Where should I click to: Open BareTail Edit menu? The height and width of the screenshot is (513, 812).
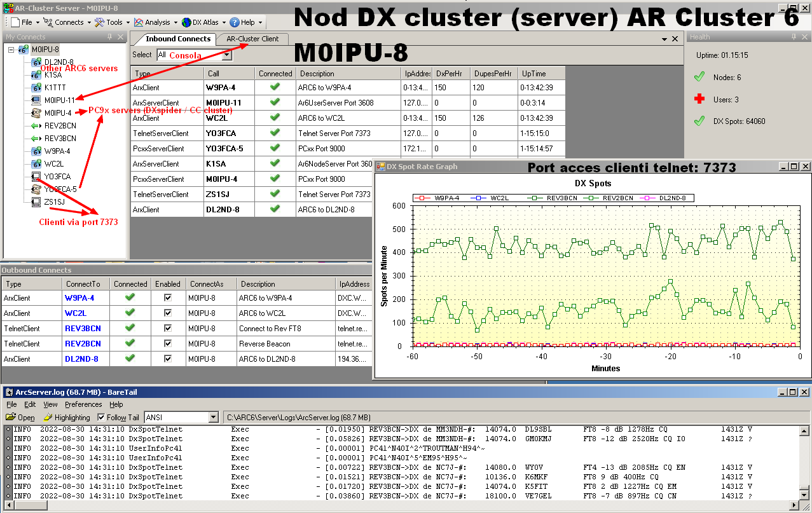(x=30, y=404)
